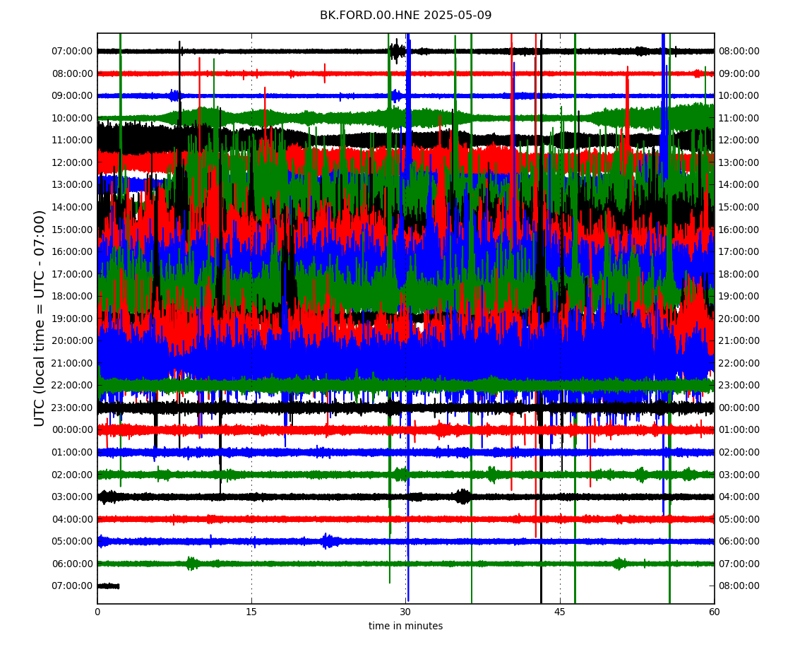Viewport: 812px width, 671px height.
Task: Click right-axis end-time label 00:00:00
Action: (x=739, y=408)
